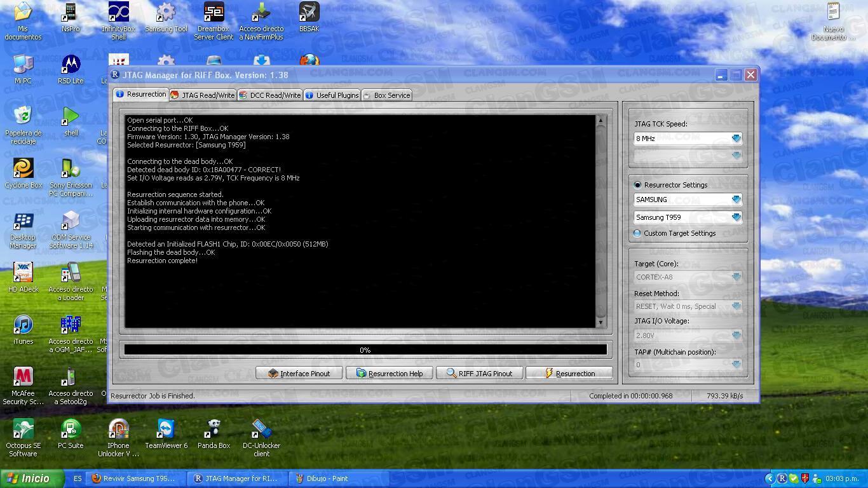Screen dimensions: 868x488
Task: Open JTAG I/O Voltage dropdown
Action: coord(688,335)
